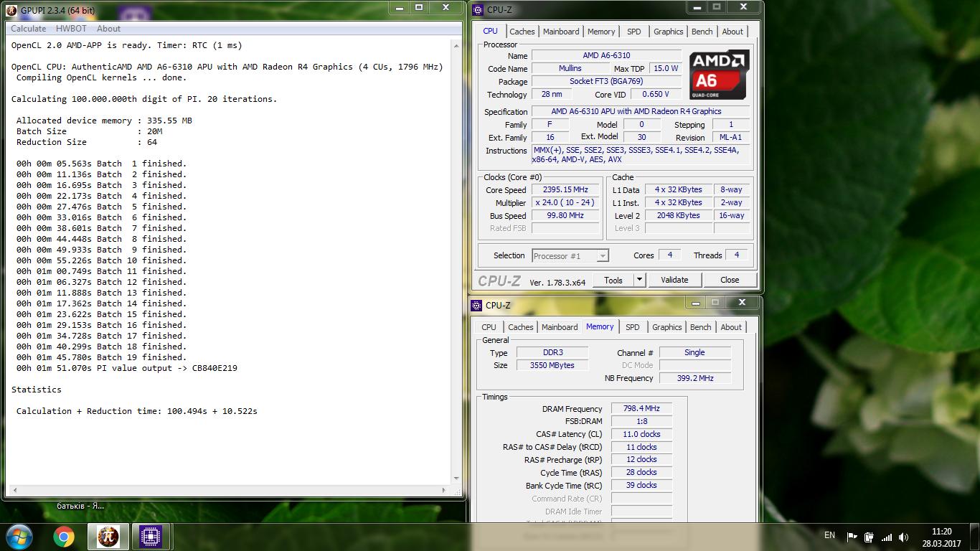Select the Caches tab in lower CPU-Z
The image size is (980, 551).
coord(521,327)
